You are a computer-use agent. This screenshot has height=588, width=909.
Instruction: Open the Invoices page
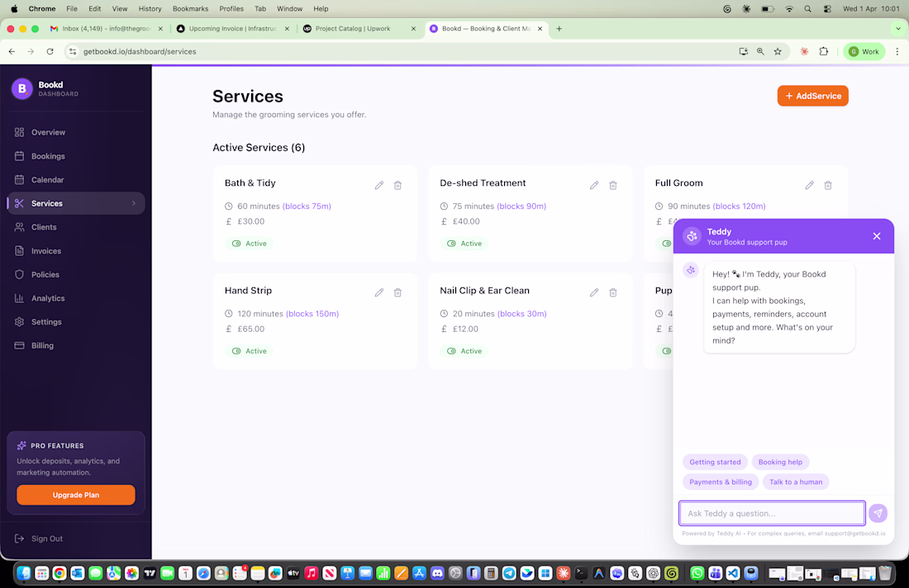click(x=76, y=251)
